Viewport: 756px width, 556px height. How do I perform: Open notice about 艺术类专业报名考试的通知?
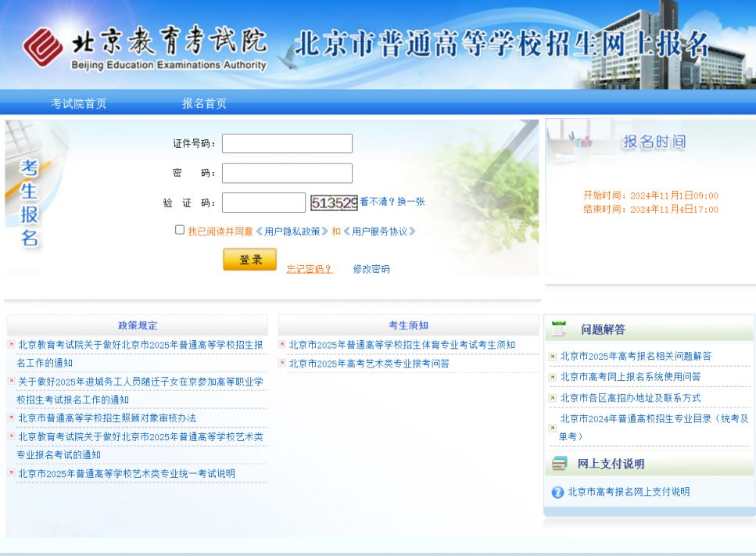pos(140,446)
